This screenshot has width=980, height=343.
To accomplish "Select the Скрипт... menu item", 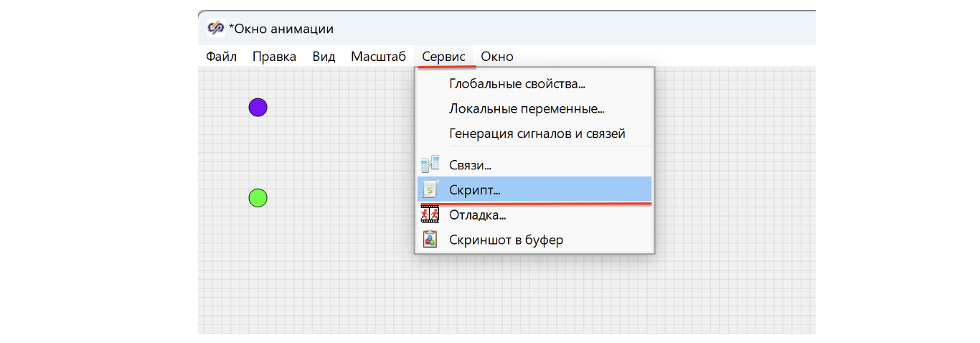I will click(x=534, y=190).
